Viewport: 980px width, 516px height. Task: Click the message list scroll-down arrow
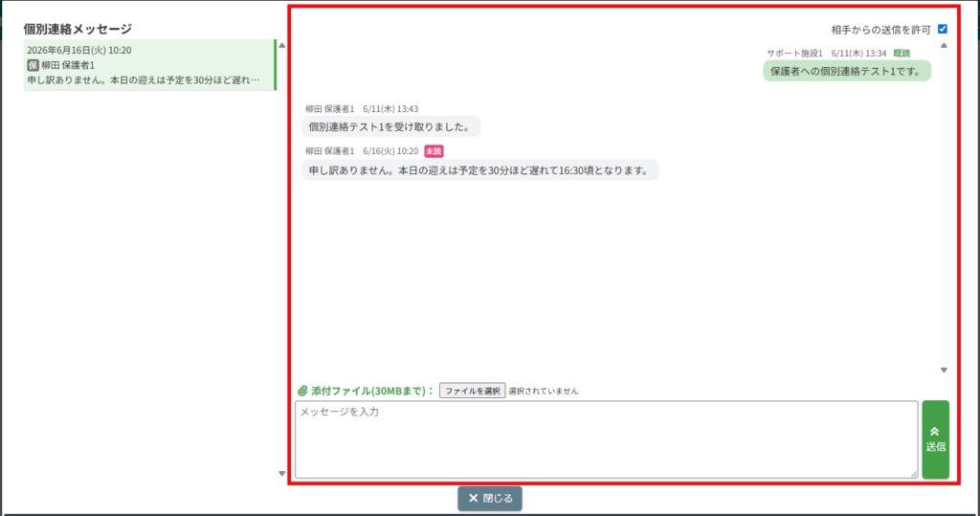282,474
